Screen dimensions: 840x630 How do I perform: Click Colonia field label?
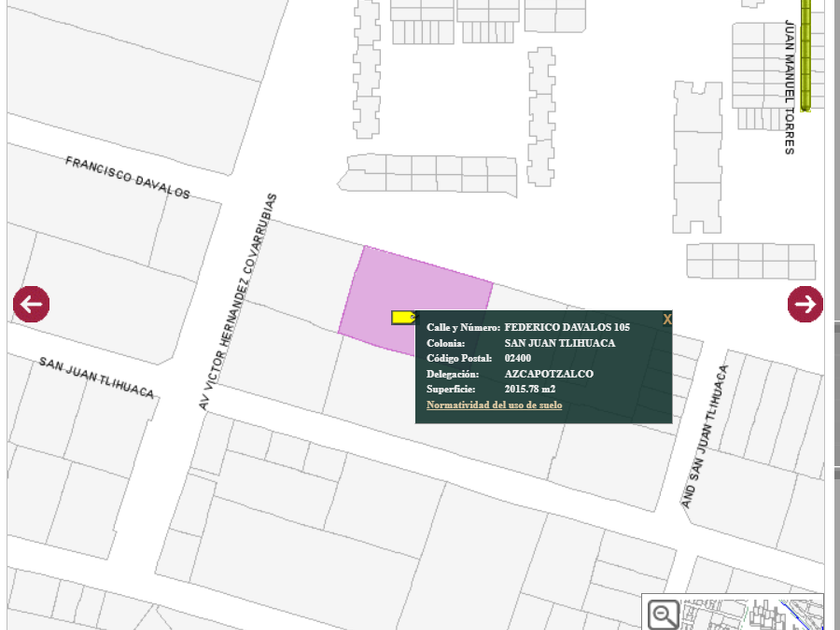click(x=446, y=343)
